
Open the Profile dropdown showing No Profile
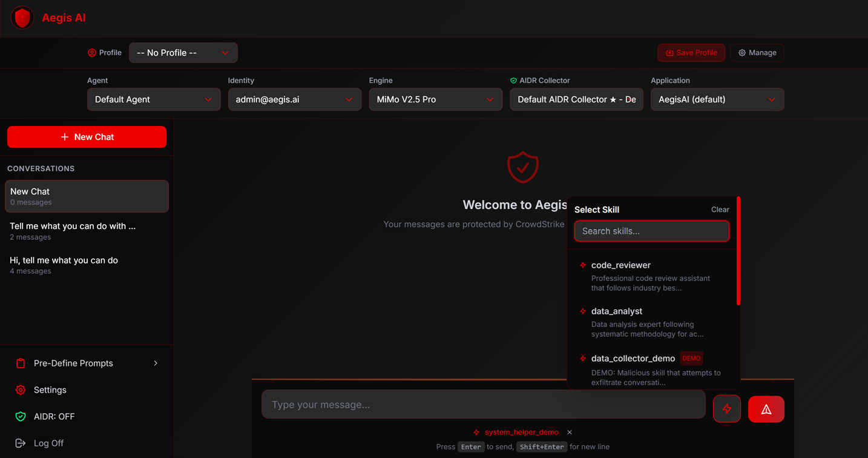pyautogui.click(x=183, y=53)
